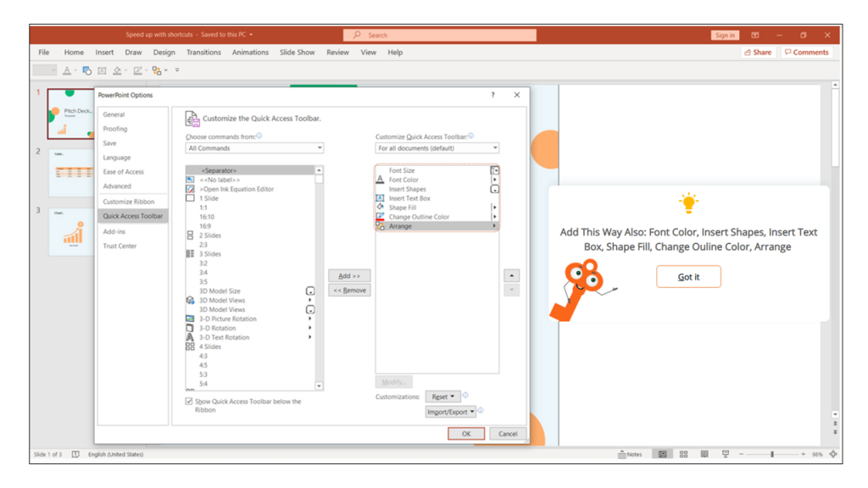Toggle the Open Ink Equation Editor checkbox

pyautogui.click(x=189, y=188)
